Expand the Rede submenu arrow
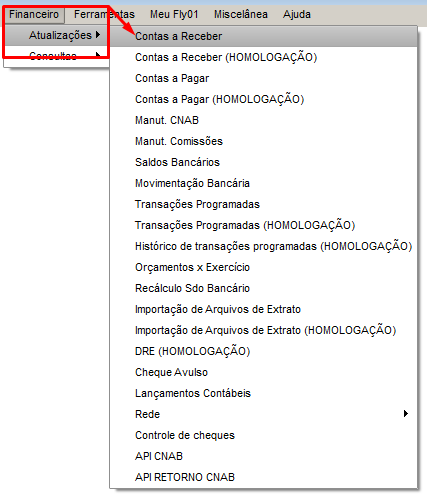The image size is (427, 503). tap(406, 414)
